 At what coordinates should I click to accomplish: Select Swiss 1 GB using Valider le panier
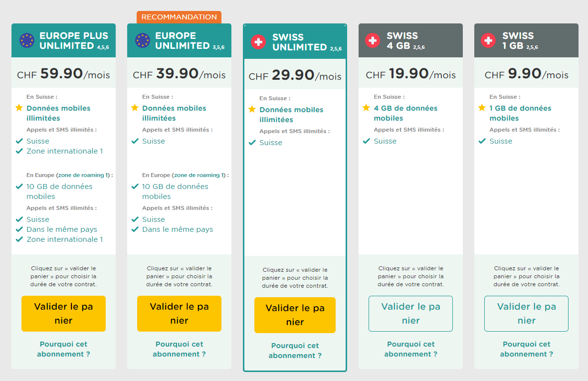tap(526, 314)
